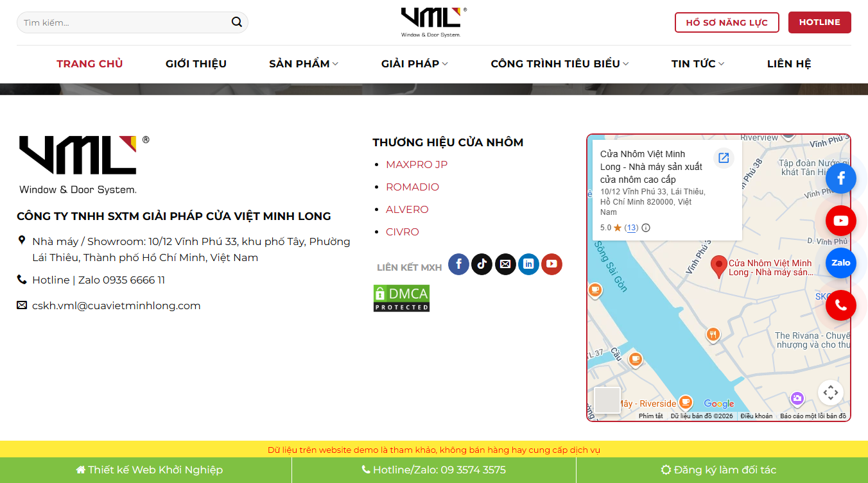Viewport: 868px width, 483px height.
Task: Open the TikTok social link icon
Action: click(482, 264)
